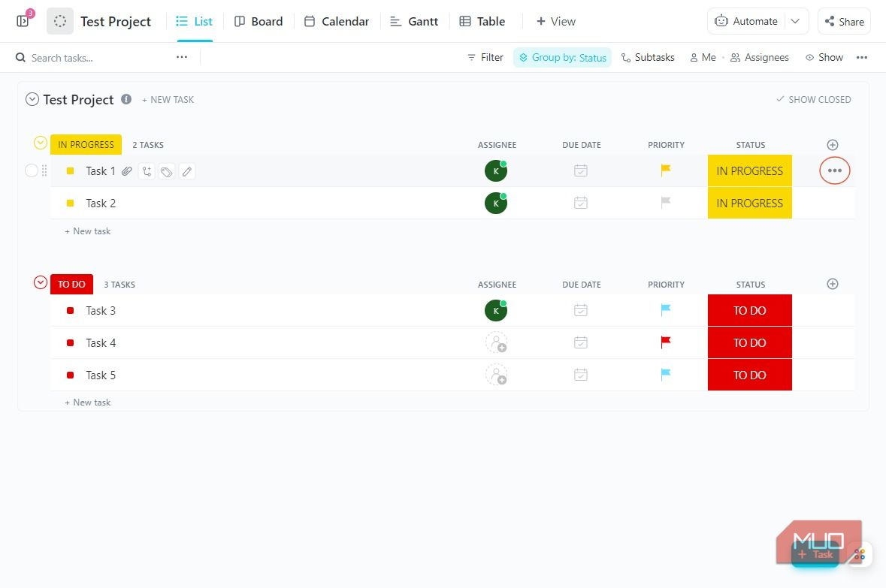Switch to the Gantt view tab
The width and height of the screenshot is (886, 588).
click(x=414, y=22)
